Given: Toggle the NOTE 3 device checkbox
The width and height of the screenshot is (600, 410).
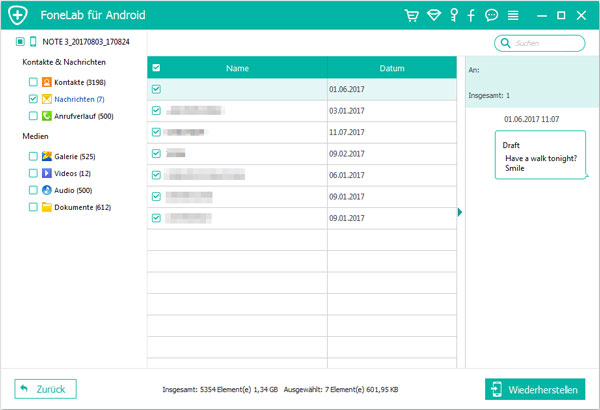Looking at the screenshot, I should [20, 41].
